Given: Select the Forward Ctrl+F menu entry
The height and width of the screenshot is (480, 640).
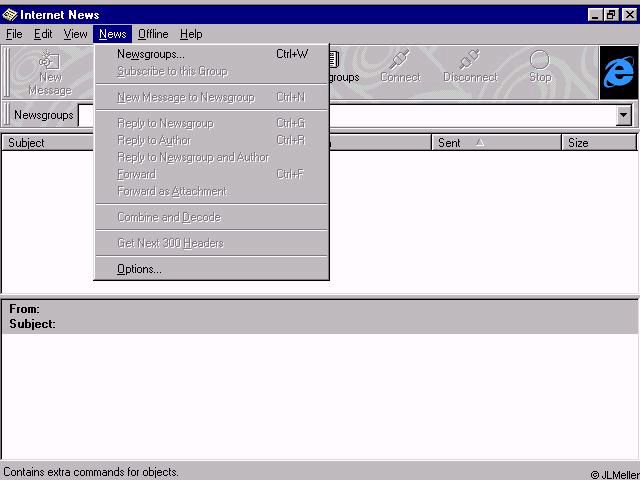Looking at the screenshot, I should point(211,174).
